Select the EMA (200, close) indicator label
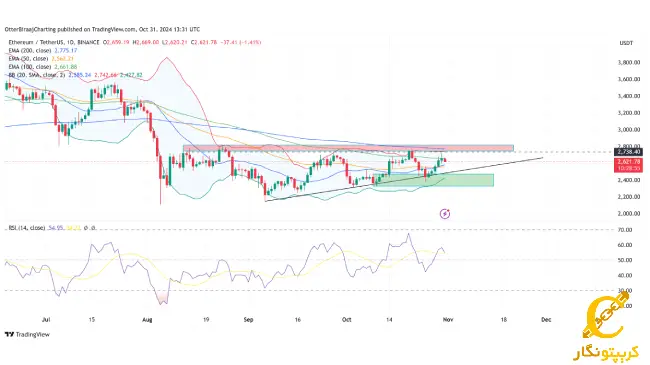The image size is (650, 365). coord(30,51)
